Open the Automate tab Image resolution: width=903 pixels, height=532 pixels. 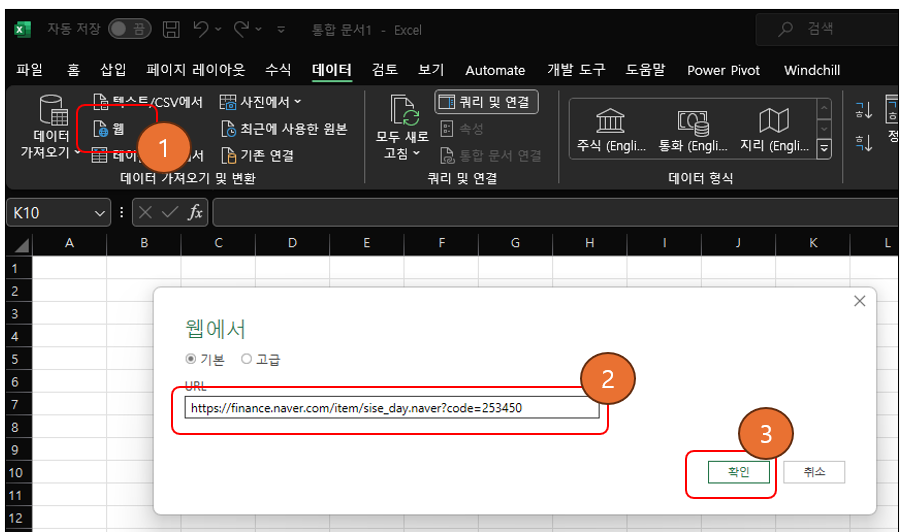pos(495,71)
